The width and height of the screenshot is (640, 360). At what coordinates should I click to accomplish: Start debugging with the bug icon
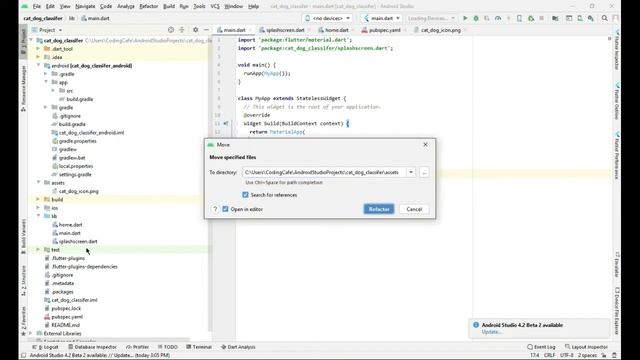pos(476,18)
